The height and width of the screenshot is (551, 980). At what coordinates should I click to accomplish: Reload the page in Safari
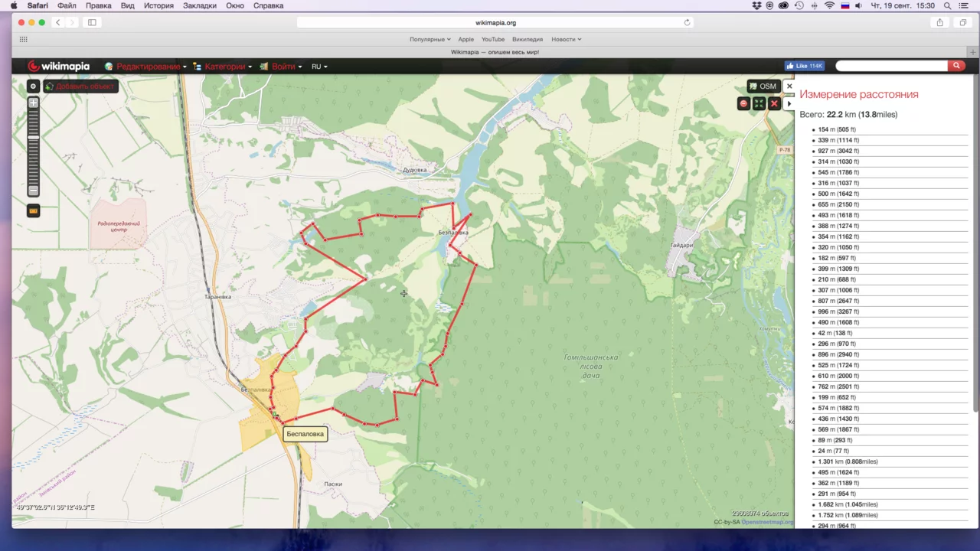(687, 22)
